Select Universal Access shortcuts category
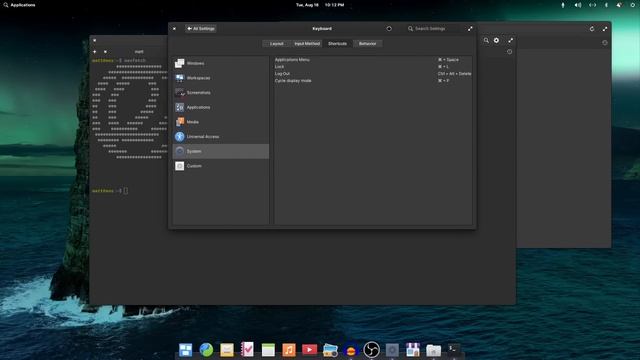Image resolution: width=640 pixels, height=360 pixels. (x=221, y=137)
